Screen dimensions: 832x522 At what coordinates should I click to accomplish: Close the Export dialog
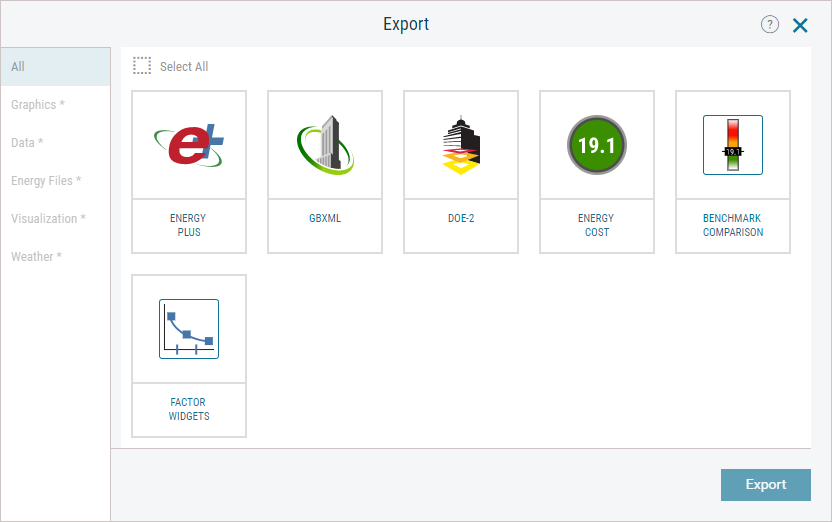pos(800,25)
